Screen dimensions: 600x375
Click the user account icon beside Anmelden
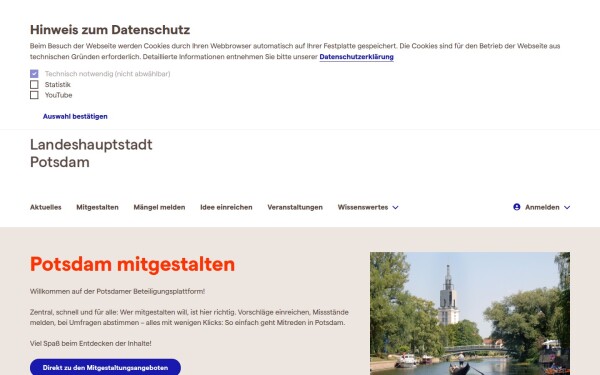pyautogui.click(x=517, y=207)
